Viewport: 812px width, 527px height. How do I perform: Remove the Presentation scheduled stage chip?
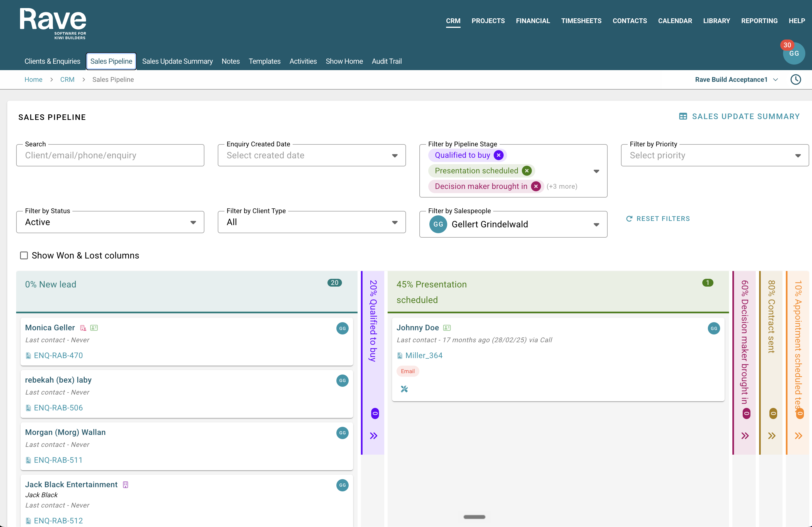(526, 171)
